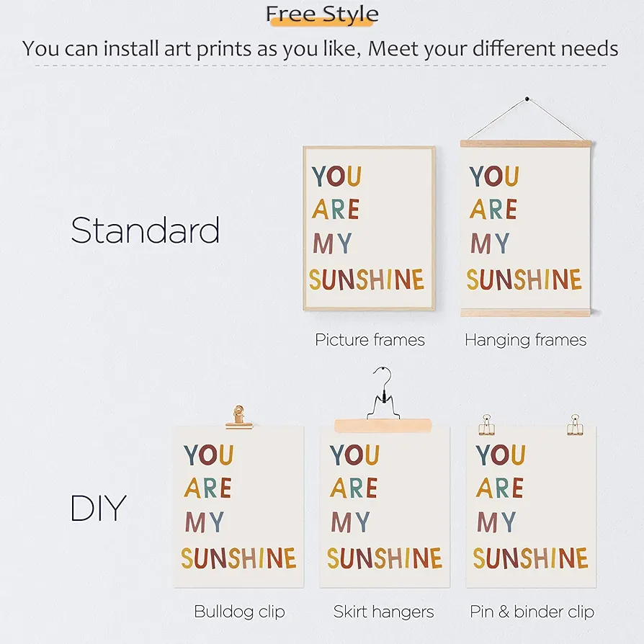The width and height of the screenshot is (644, 644).
Task: Click the Picture frames caption
Action: (370, 340)
